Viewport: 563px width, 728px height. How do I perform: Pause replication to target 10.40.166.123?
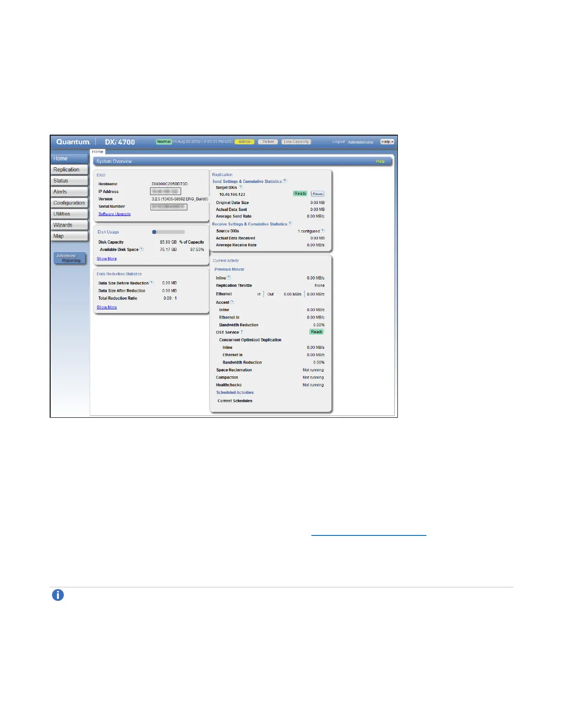pyautogui.click(x=317, y=193)
